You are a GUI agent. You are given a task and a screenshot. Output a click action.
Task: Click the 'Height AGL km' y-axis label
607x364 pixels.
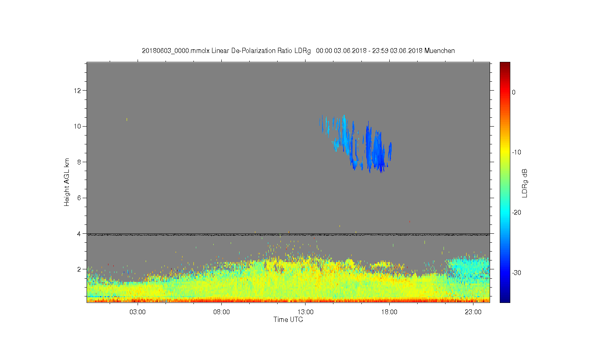click(x=67, y=182)
